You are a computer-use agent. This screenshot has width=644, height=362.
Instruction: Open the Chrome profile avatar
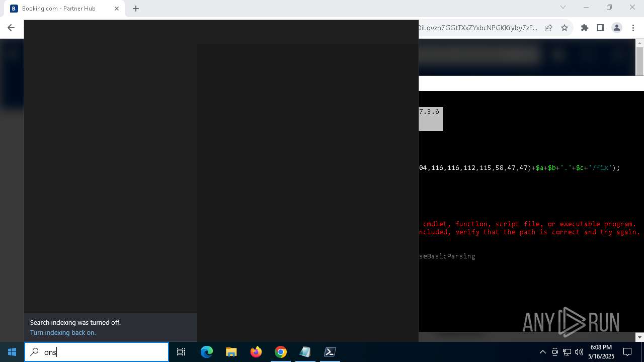tap(617, 28)
